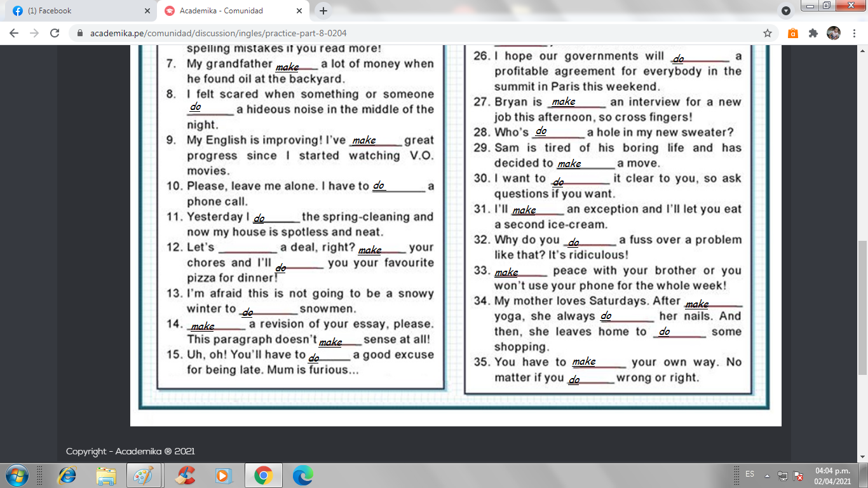Click the Show desktop button
This screenshot has height=488, width=868.
click(864, 475)
